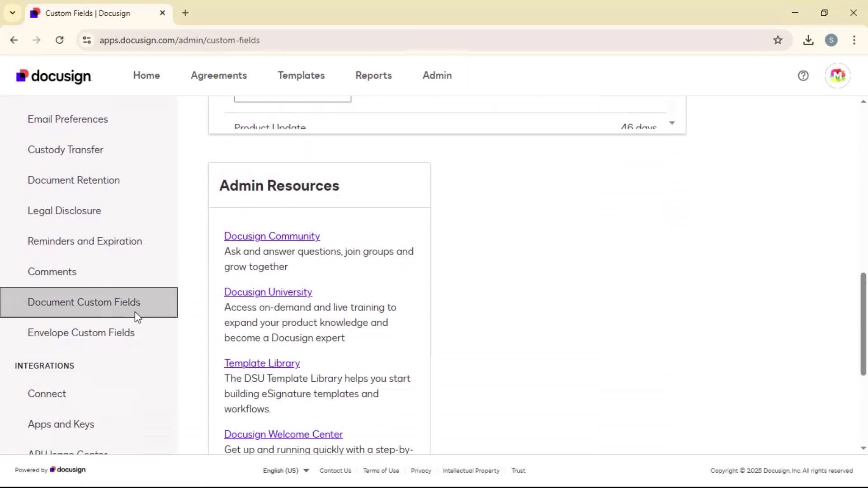Go back with the browser back arrow

click(14, 40)
